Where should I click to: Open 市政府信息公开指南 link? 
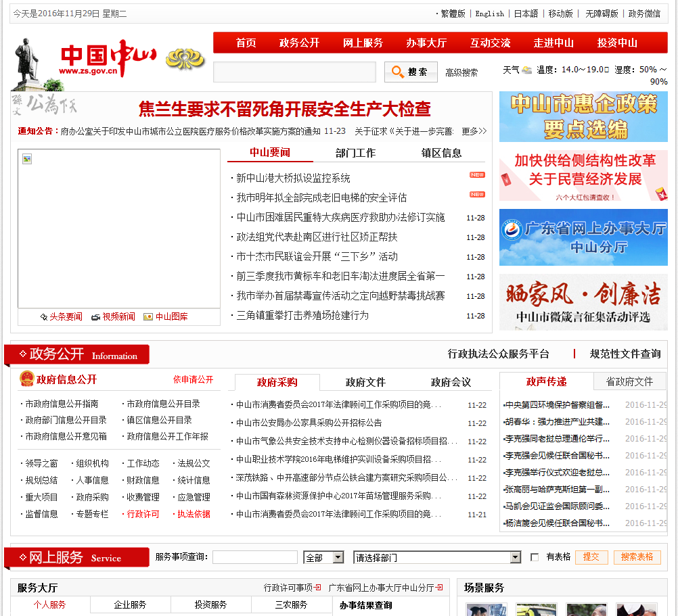coord(62,404)
